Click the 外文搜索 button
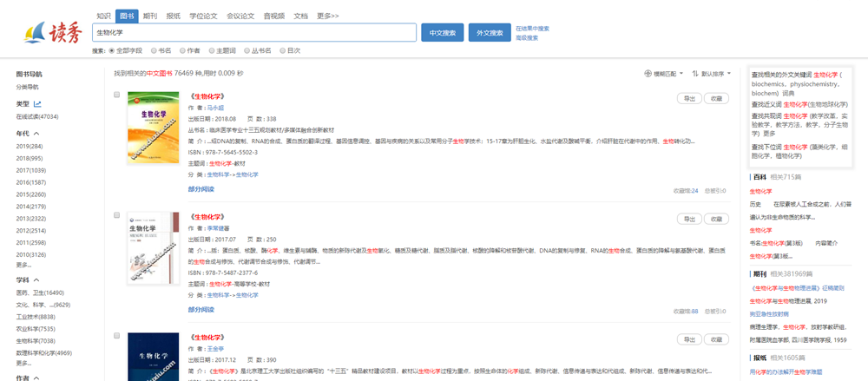This screenshot has height=381, width=868. [x=490, y=33]
